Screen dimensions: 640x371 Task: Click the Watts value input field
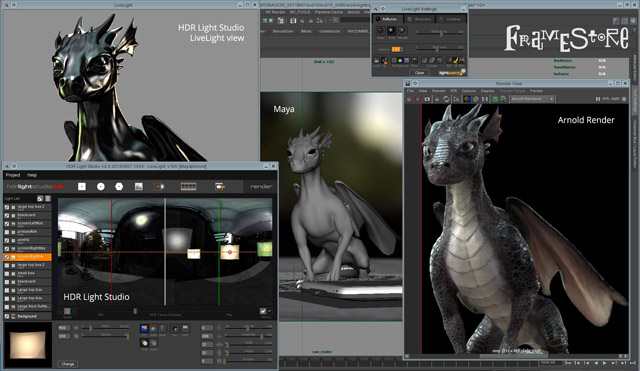click(64, 328)
